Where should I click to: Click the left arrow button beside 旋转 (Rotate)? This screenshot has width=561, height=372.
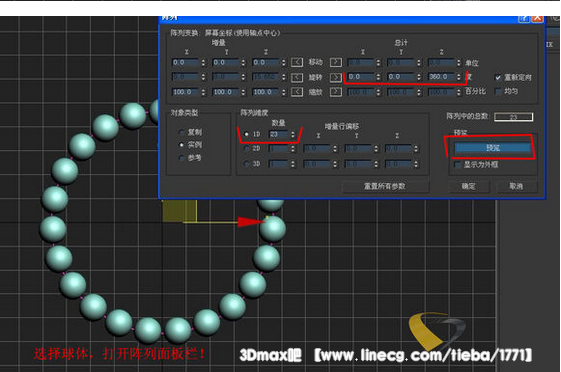297,77
